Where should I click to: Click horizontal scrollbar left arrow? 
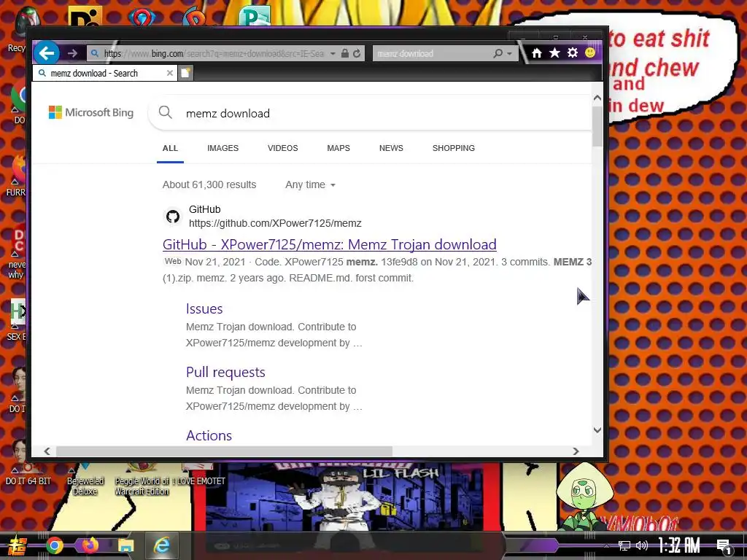click(x=47, y=451)
